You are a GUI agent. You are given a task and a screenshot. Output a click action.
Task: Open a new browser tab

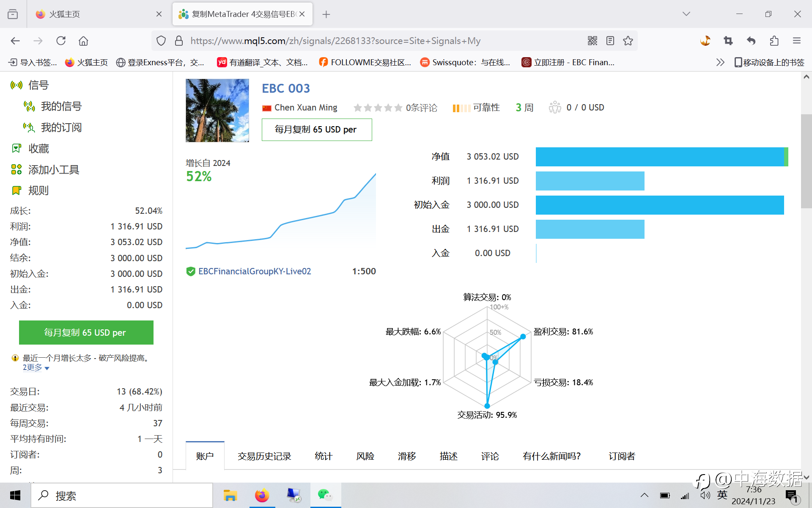[x=326, y=14]
